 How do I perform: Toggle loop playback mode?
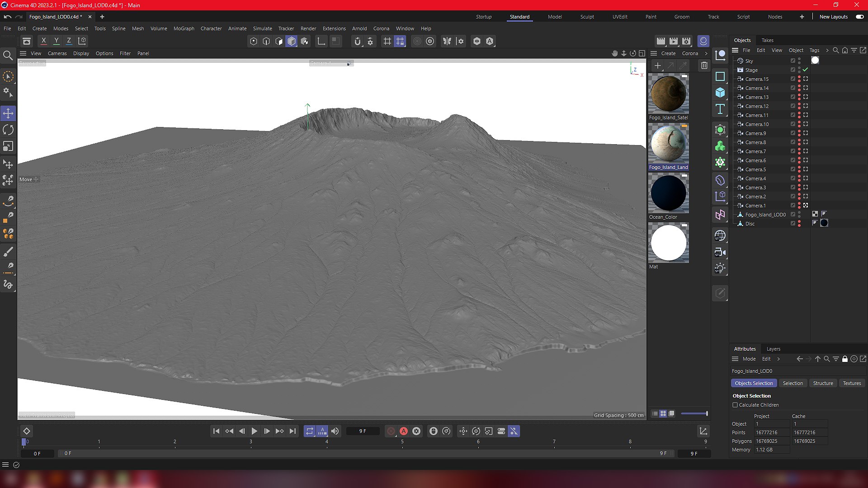click(309, 432)
